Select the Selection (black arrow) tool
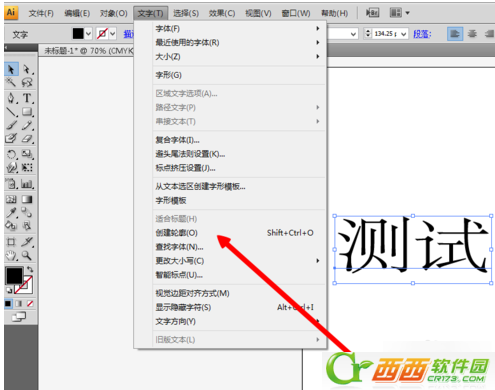This screenshot has width=495, height=390. (x=11, y=69)
